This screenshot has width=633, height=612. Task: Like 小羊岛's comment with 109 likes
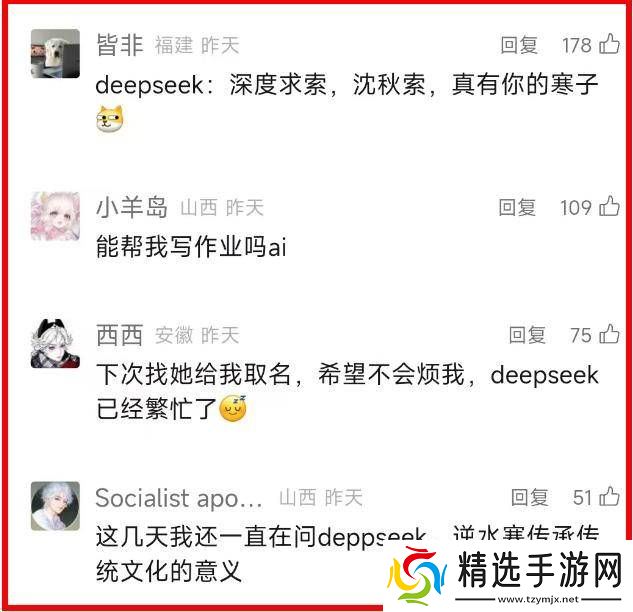[x=610, y=206]
